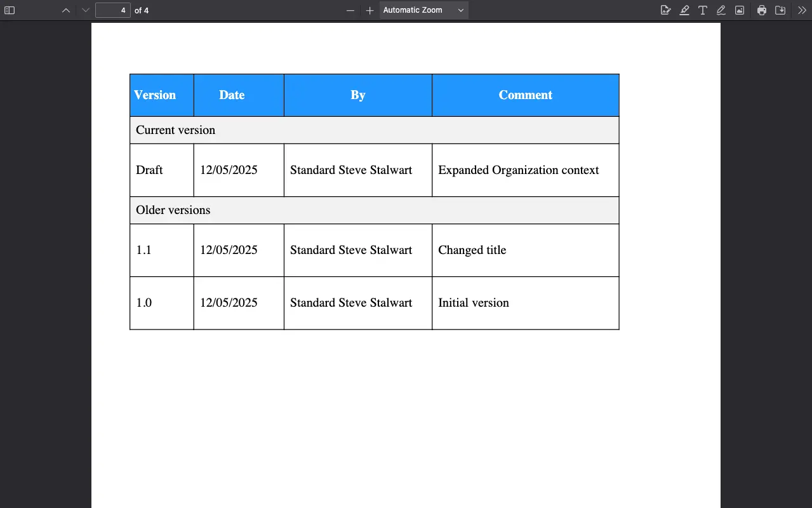Click the 'Initial version' comment
Screen dimensions: 812x508
474,303
